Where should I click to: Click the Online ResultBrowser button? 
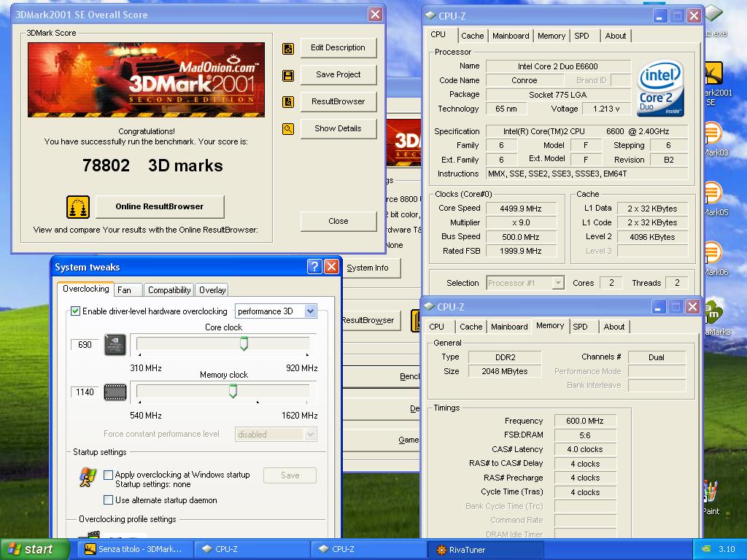(160, 206)
